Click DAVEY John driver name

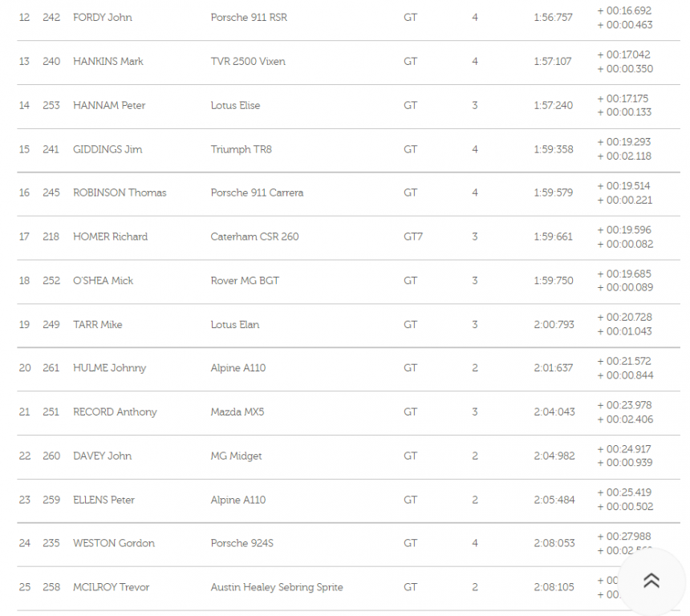pyautogui.click(x=102, y=456)
